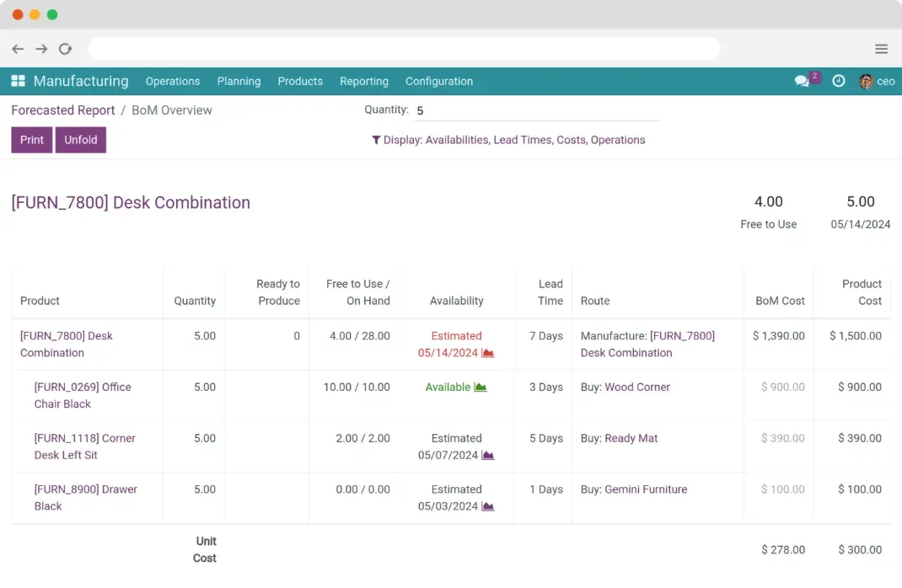902x588 pixels.
Task: Open the activities clock icon
Action: [838, 81]
